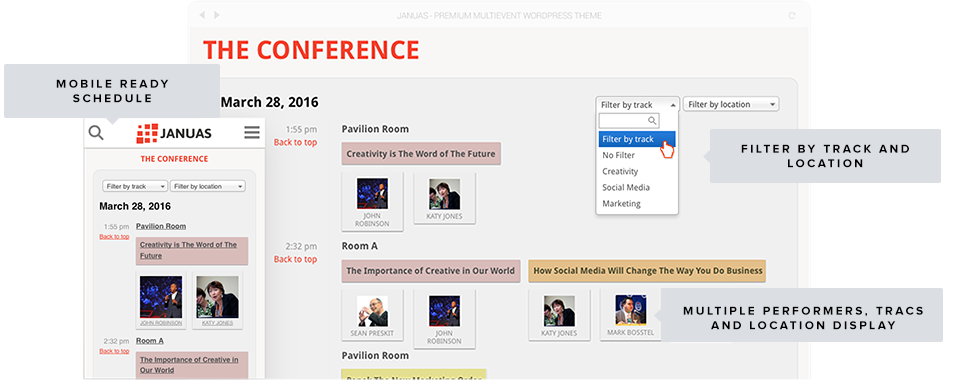Click the JANUAS logo in mobile header

click(174, 133)
